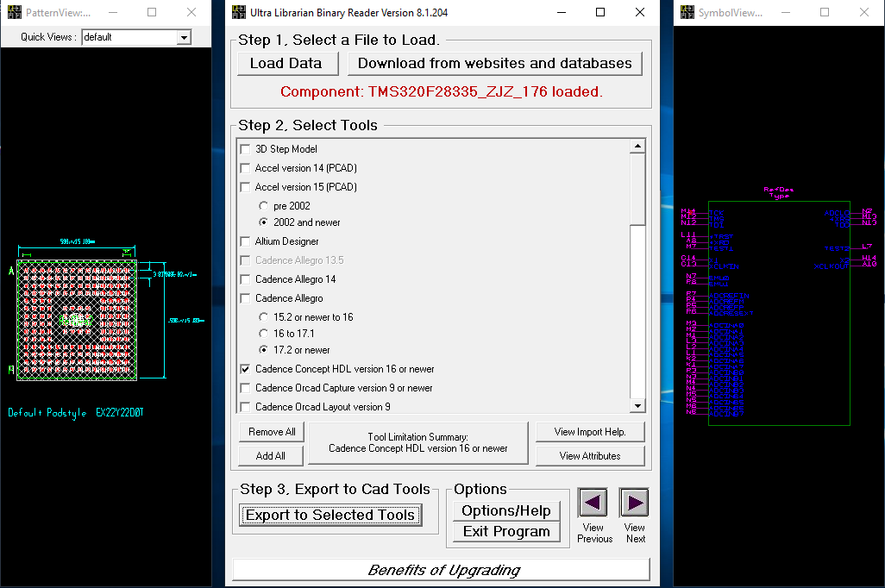Click the View Attributes button
Screen dimensions: 885x588
[x=590, y=456]
